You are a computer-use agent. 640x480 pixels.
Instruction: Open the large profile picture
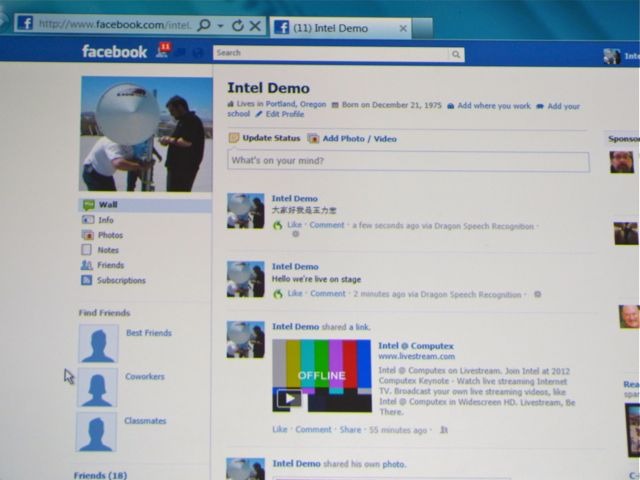[146, 134]
